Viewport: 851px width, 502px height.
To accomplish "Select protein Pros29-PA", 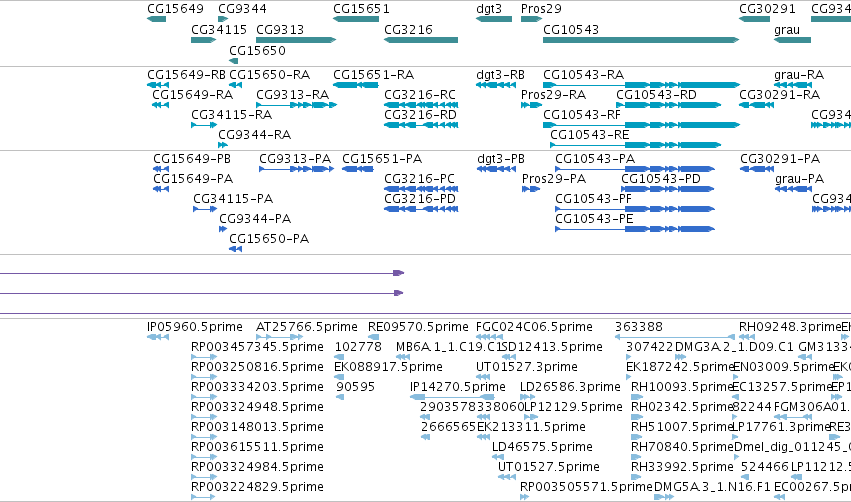I will (554, 179).
